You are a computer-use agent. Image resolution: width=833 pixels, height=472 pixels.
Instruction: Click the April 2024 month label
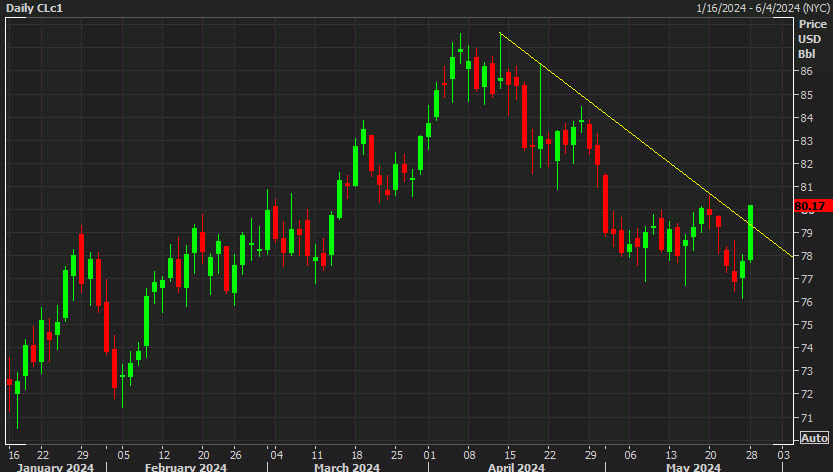[x=516, y=467]
